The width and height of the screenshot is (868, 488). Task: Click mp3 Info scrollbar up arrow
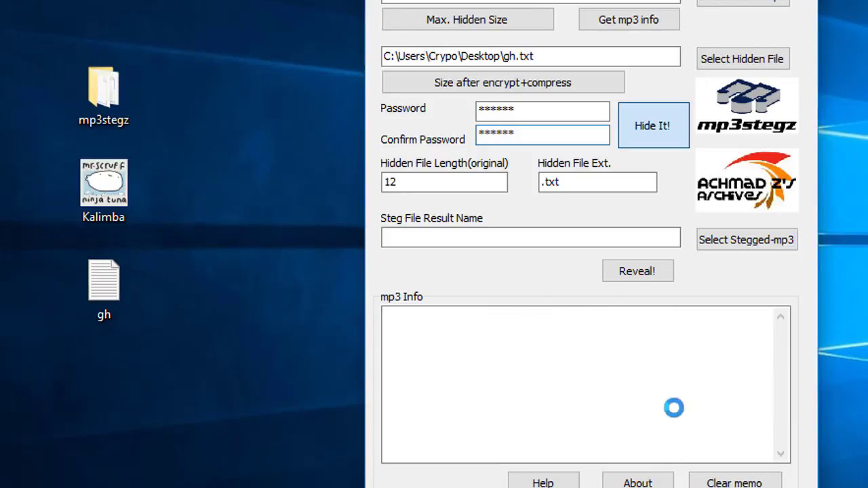pyautogui.click(x=781, y=317)
